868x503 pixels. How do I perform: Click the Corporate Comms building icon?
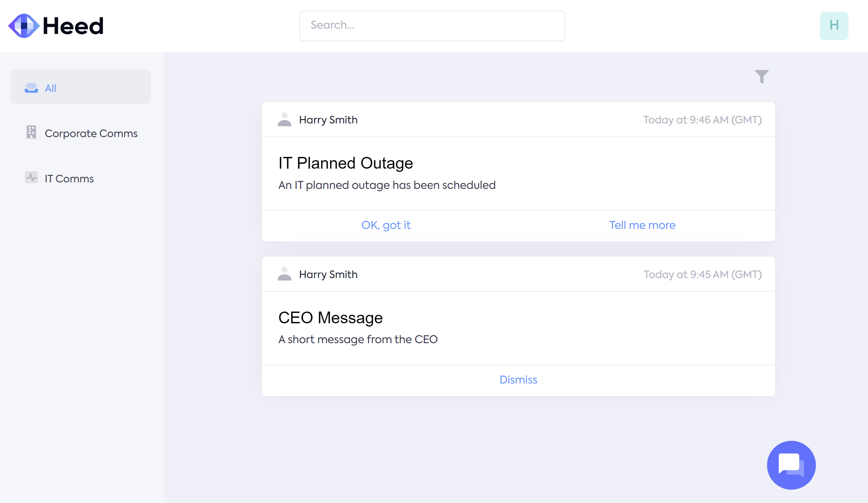coord(31,132)
